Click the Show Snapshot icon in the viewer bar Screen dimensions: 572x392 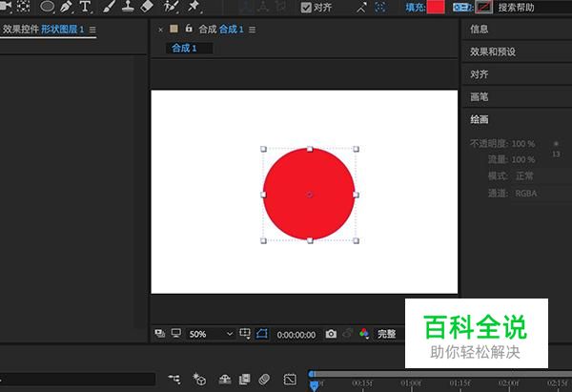348,334
